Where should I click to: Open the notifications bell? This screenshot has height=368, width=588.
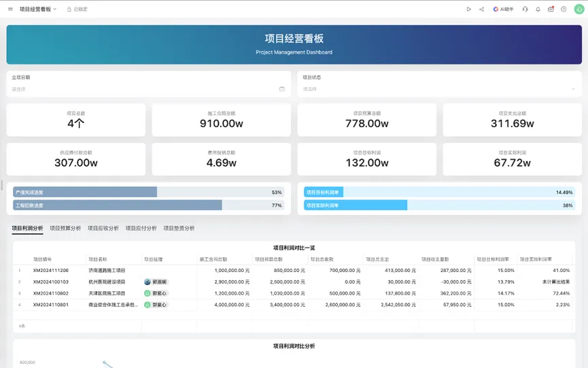(x=538, y=10)
